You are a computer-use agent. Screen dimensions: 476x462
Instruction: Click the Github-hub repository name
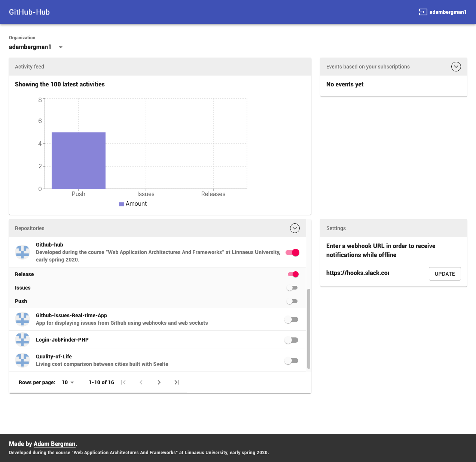49,245
